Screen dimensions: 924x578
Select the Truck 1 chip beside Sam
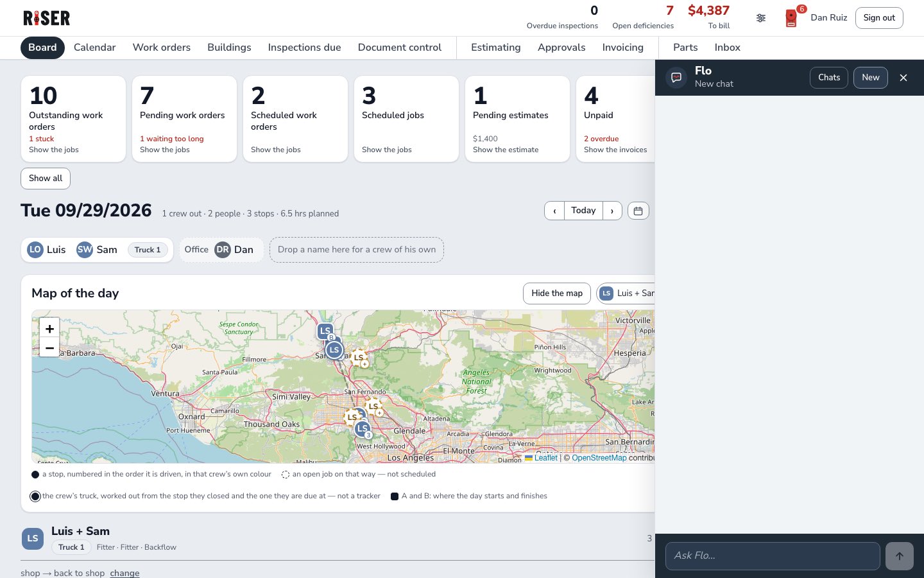[x=148, y=250]
